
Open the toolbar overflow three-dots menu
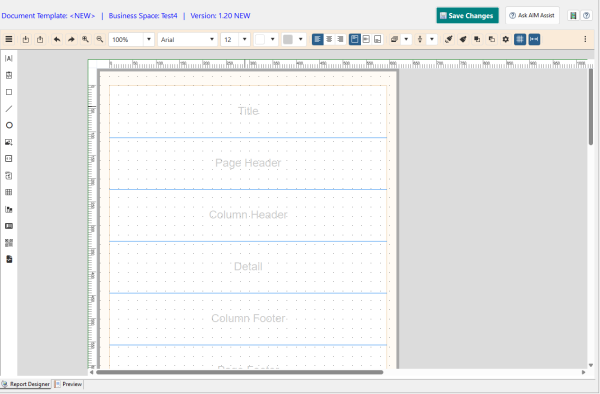point(585,39)
